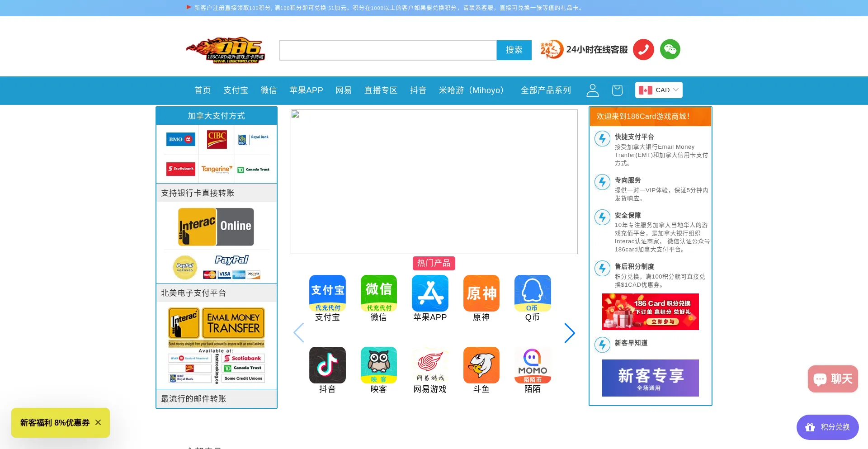Viewport: 868px width, 449px height.
Task: Select the 陌陌 MOMO product icon
Action: pyautogui.click(x=533, y=365)
